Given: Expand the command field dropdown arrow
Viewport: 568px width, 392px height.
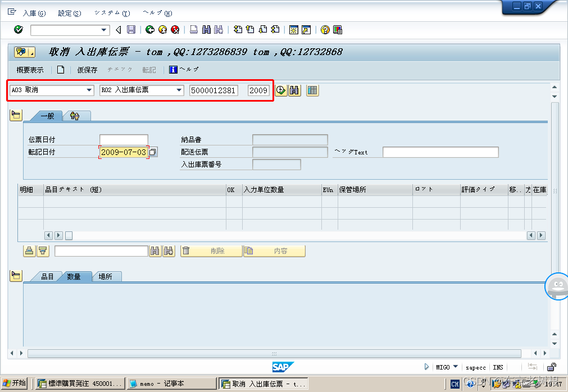Looking at the screenshot, I should tap(104, 30).
